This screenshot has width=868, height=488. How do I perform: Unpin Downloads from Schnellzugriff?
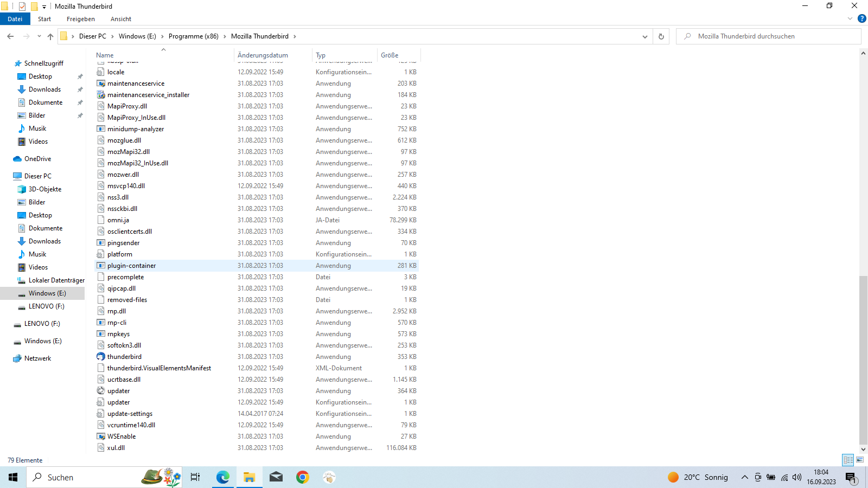tap(80, 89)
